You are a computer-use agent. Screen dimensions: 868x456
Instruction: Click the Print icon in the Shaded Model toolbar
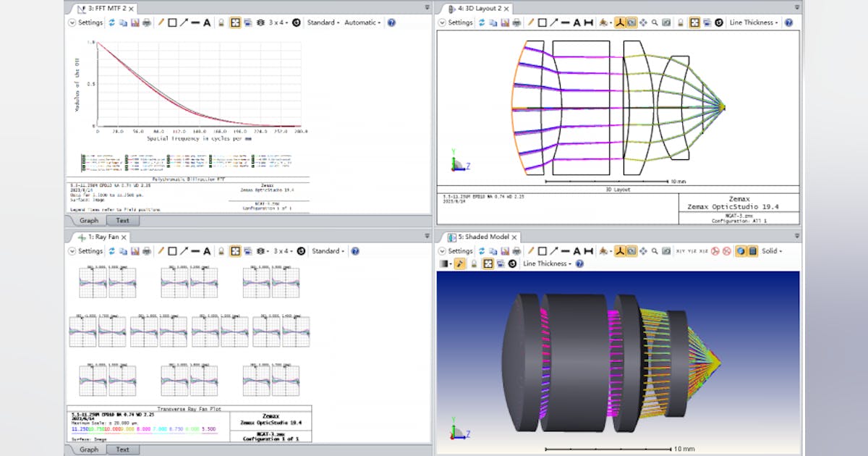coord(517,250)
